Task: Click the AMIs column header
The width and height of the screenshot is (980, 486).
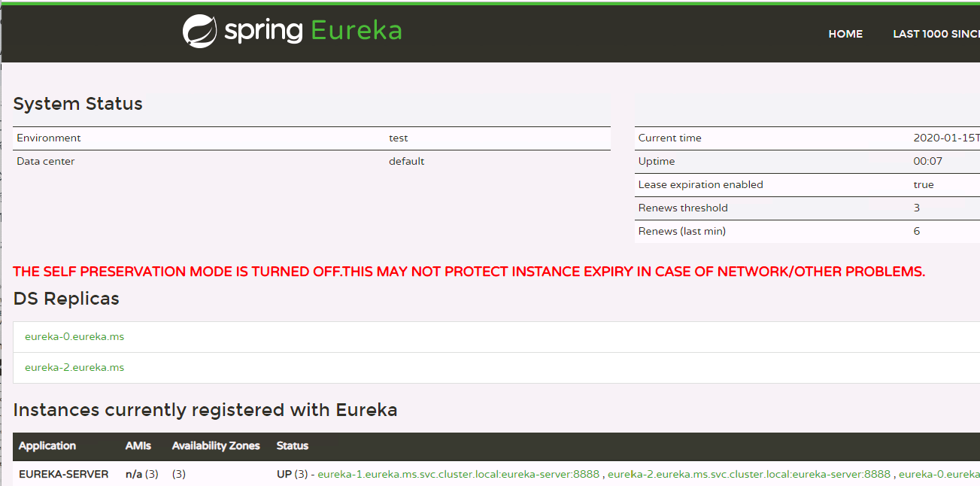Action: click(x=138, y=446)
